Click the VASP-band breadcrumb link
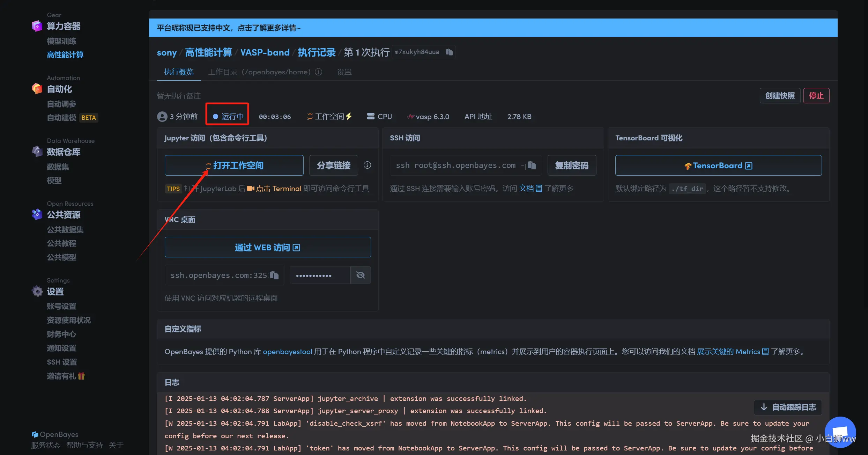 pyautogui.click(x=265, y=52)
